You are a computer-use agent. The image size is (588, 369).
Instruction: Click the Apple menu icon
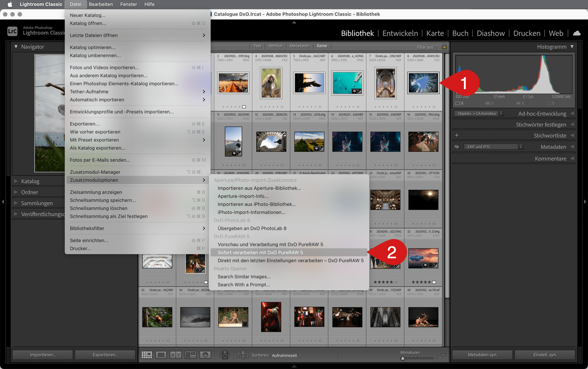point(10,4)
